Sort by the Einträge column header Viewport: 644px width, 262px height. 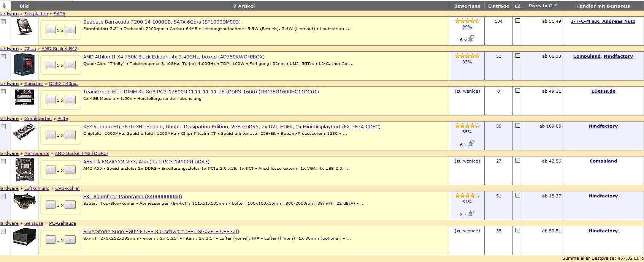pos(498,6)
